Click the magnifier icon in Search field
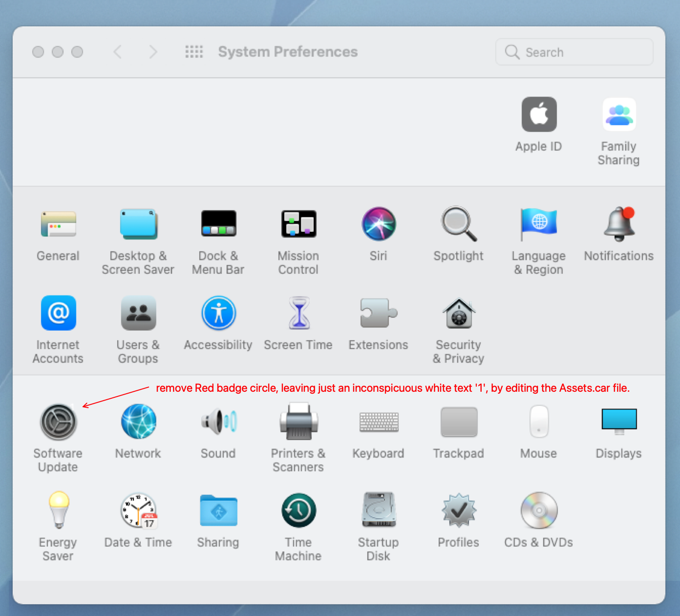The image size is (680, 616). click(512, 52)
